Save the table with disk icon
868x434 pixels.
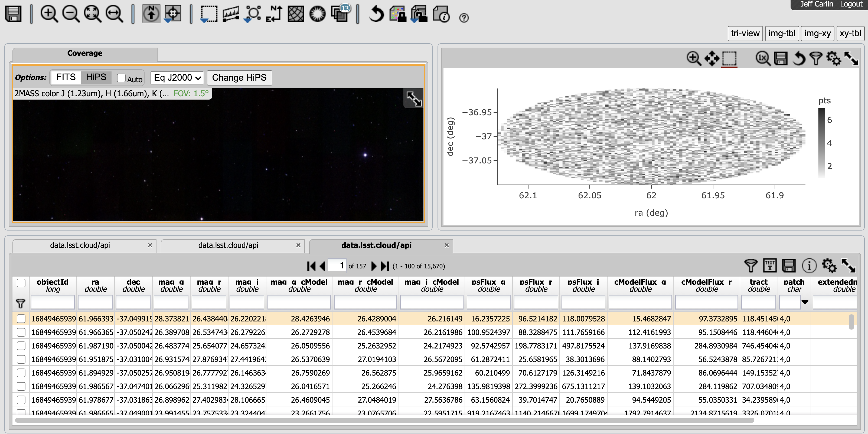[x=788, y=266]
